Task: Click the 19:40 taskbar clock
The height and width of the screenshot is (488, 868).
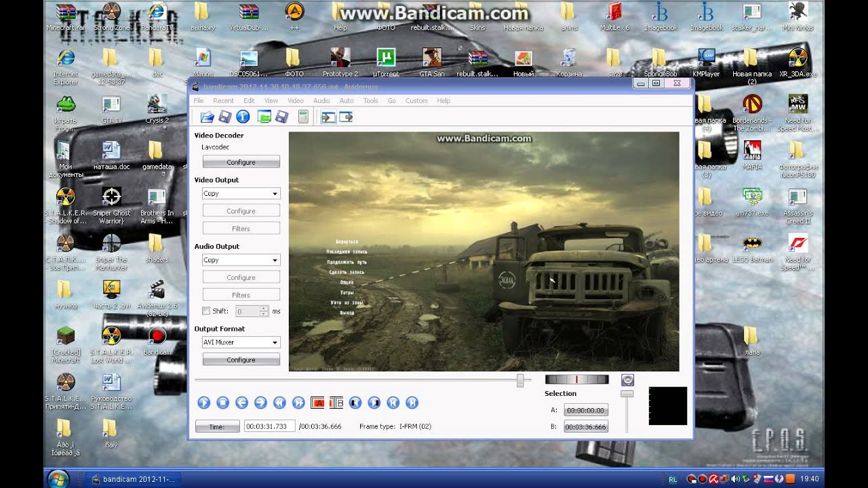Action: (x=808, y=479)
